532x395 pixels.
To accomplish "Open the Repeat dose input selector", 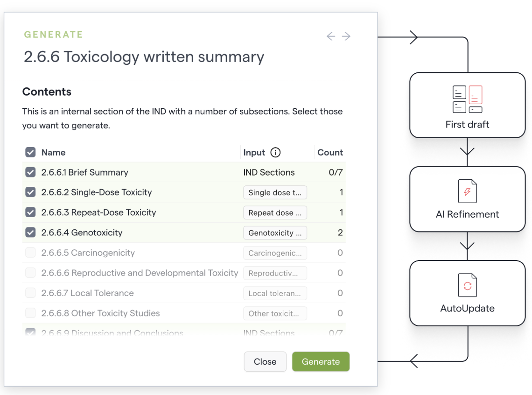I will pos(275,212).
